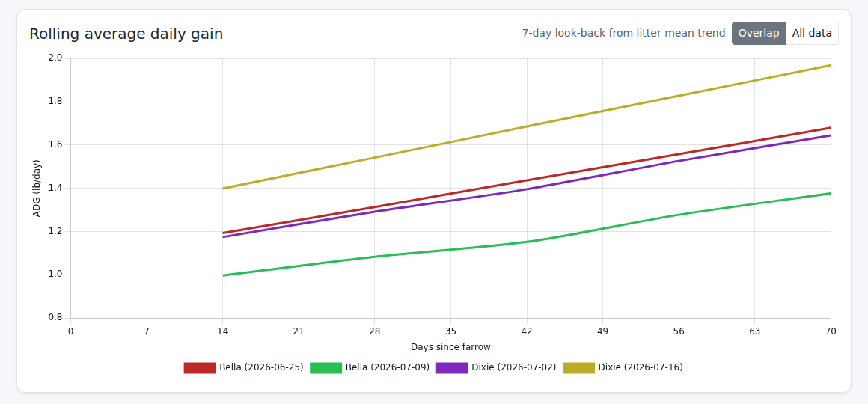The height and width of the screenshot is (404, 868).
Task: Click the Rolling average daily gain title
Action: [x=126, y=34]
